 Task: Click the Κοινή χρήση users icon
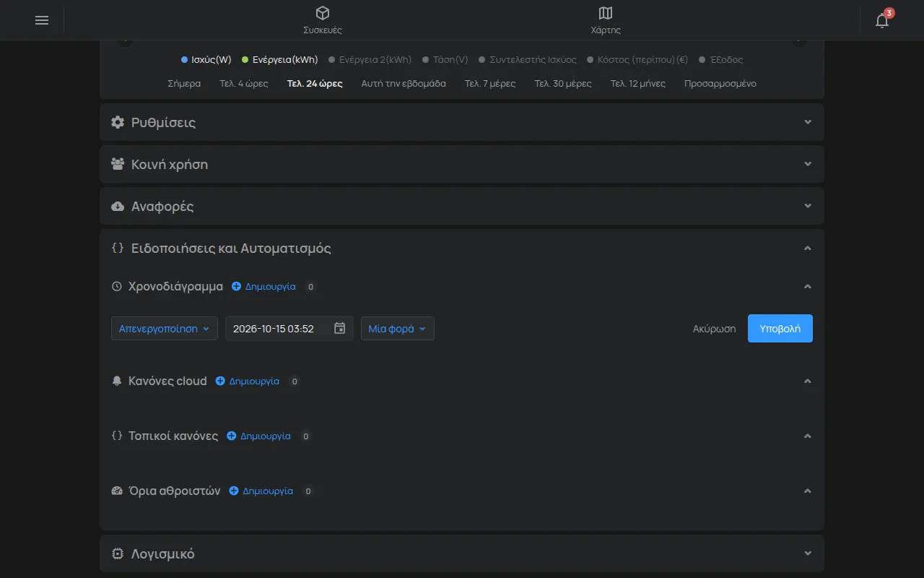[x=118, y=164]
